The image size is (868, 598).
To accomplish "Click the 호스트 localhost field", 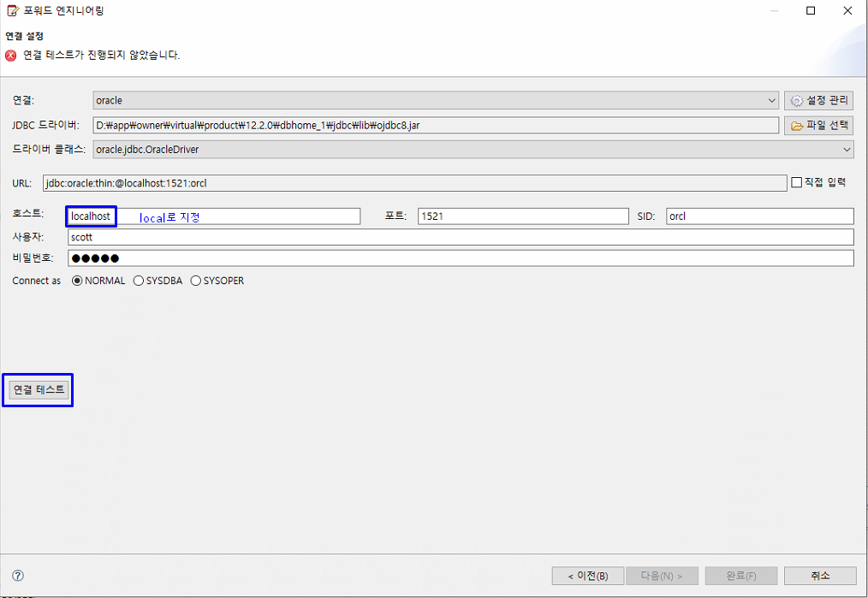I will coord(214,216).
